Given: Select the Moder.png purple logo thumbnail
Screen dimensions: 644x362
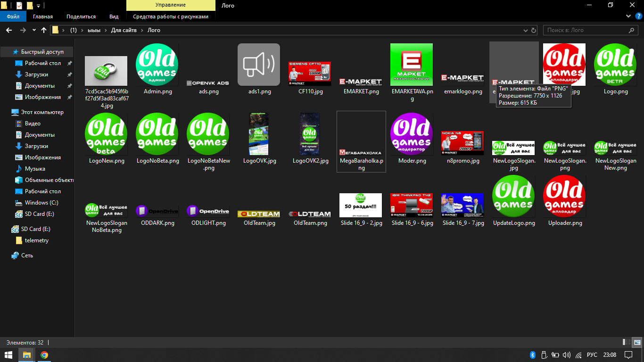Looking at the screenshot, I should point(412,134).
